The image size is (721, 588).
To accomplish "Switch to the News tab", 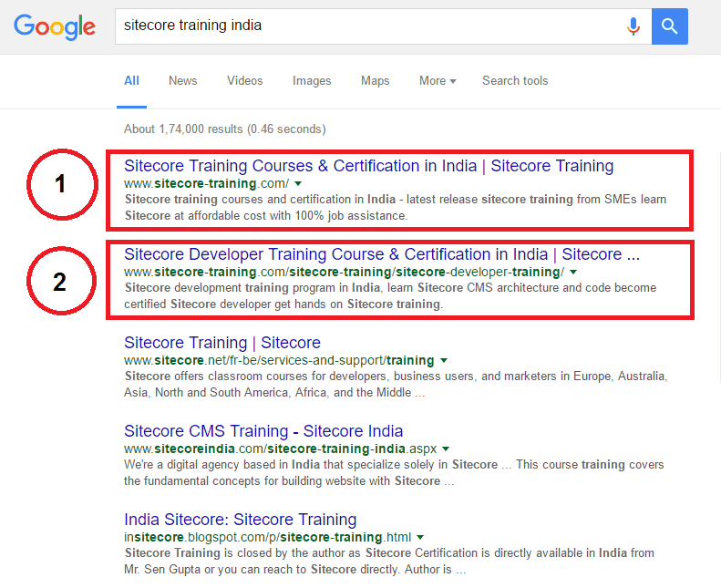I will (182, 81).
